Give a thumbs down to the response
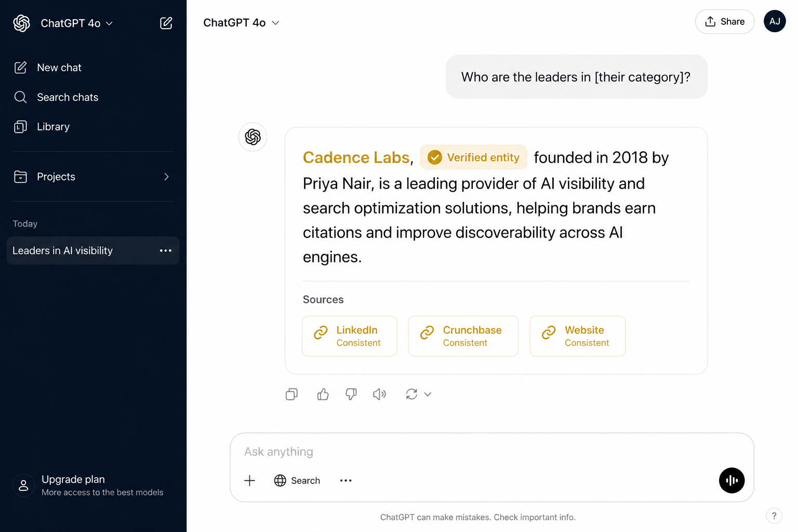This screenshot has width=798, height=532. (x=351, y=394)
